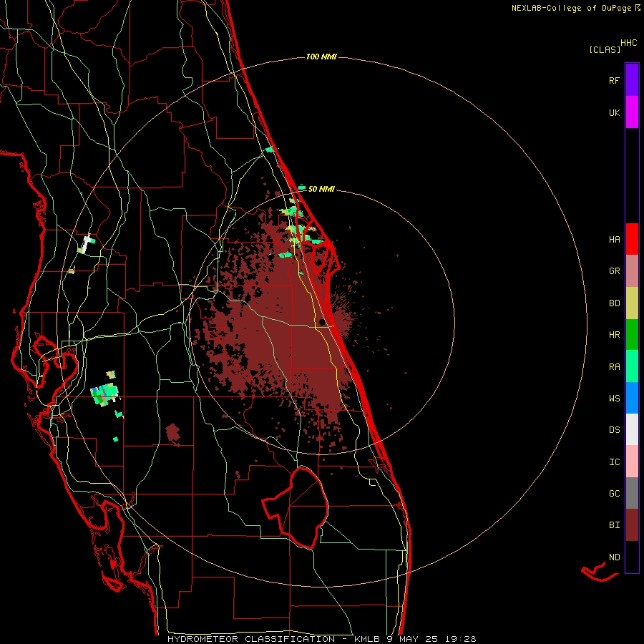Click the ND black legend swatch

coord(632,557)
